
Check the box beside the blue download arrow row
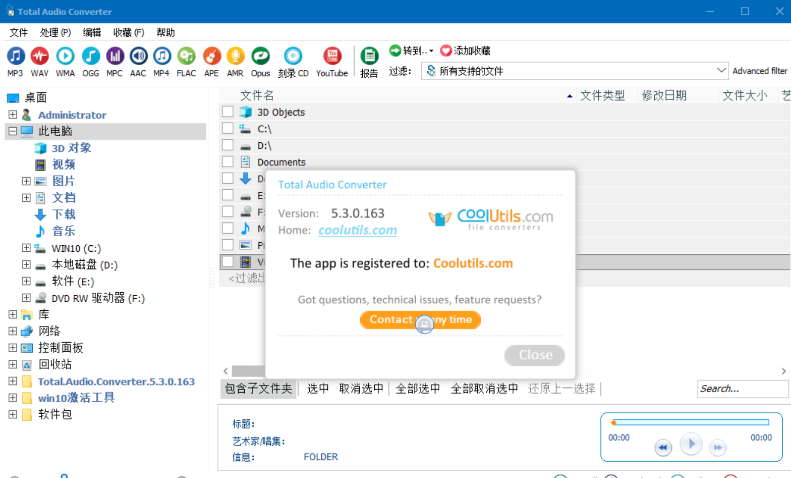tap(228, 178)
